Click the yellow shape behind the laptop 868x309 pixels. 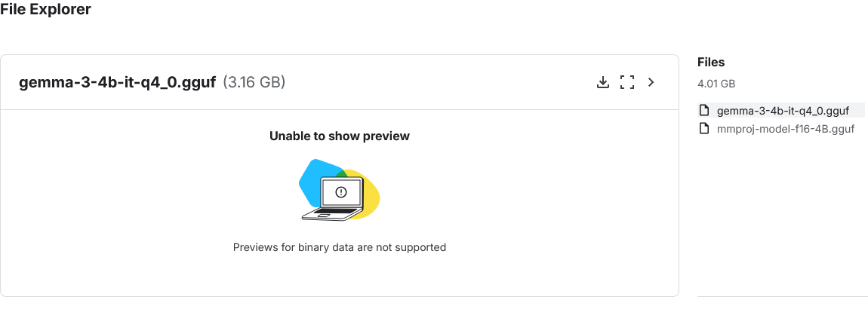tap(371, 197)
